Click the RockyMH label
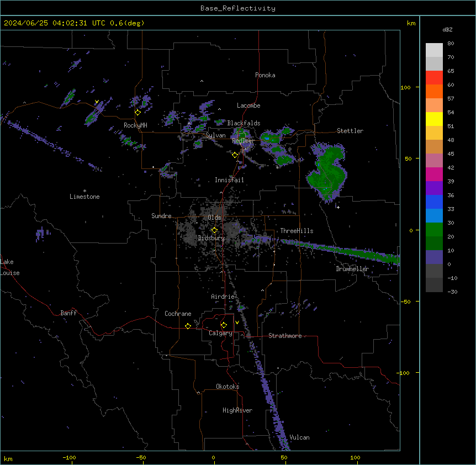476x465 pixels. click(135, 125)
